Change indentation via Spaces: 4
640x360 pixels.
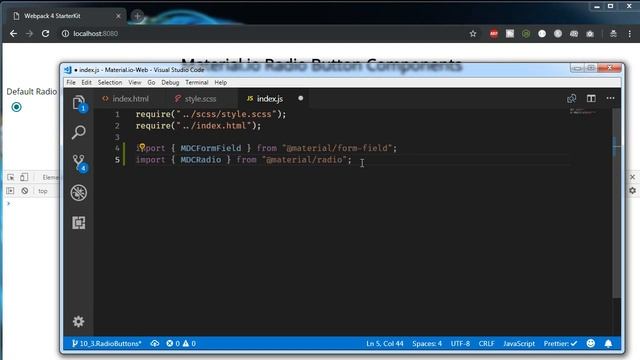[427, 344]
